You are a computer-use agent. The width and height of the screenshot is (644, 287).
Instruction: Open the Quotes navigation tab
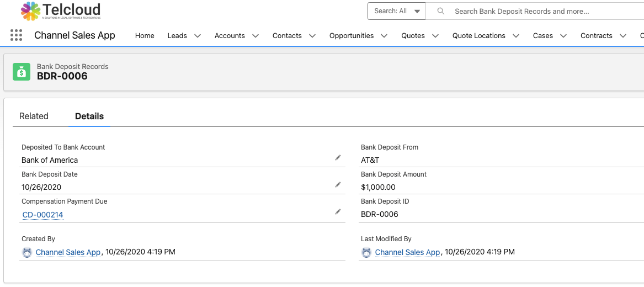click(413, 36)
